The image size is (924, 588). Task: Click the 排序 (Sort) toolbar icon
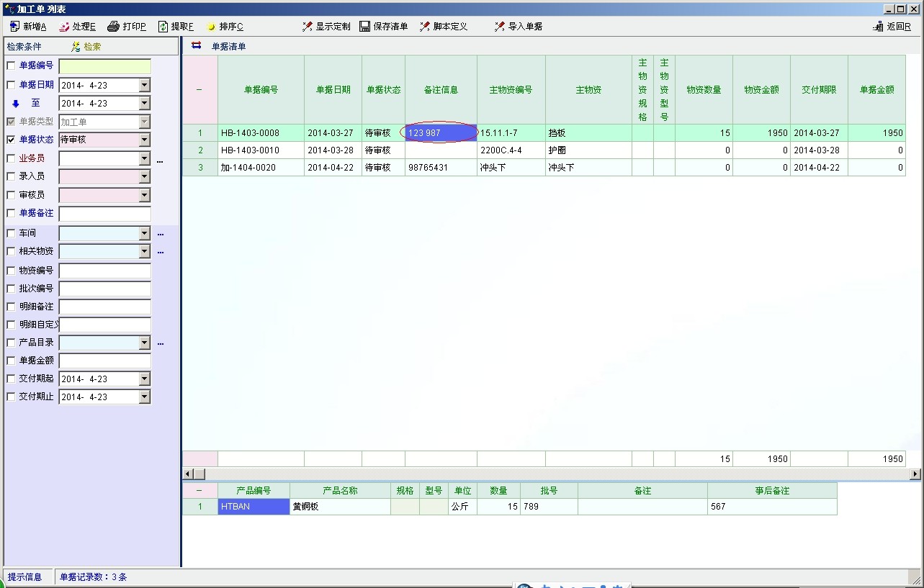coord(211,27)
